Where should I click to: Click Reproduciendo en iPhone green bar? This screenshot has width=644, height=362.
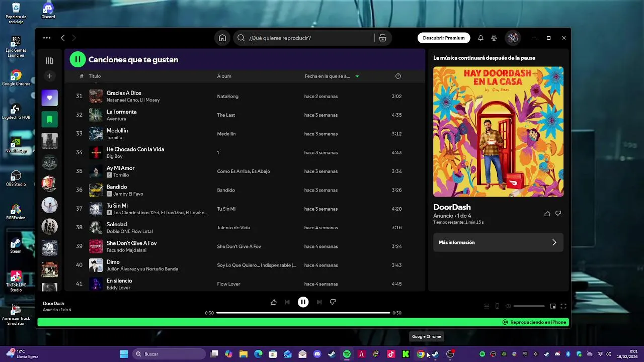tap(303, 322)
